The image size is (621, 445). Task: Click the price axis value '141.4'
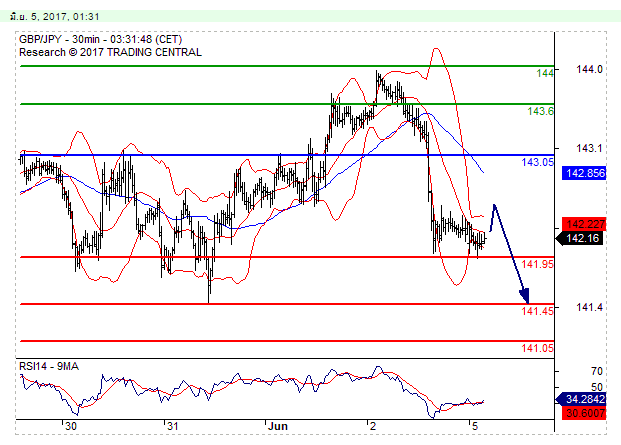589,307
